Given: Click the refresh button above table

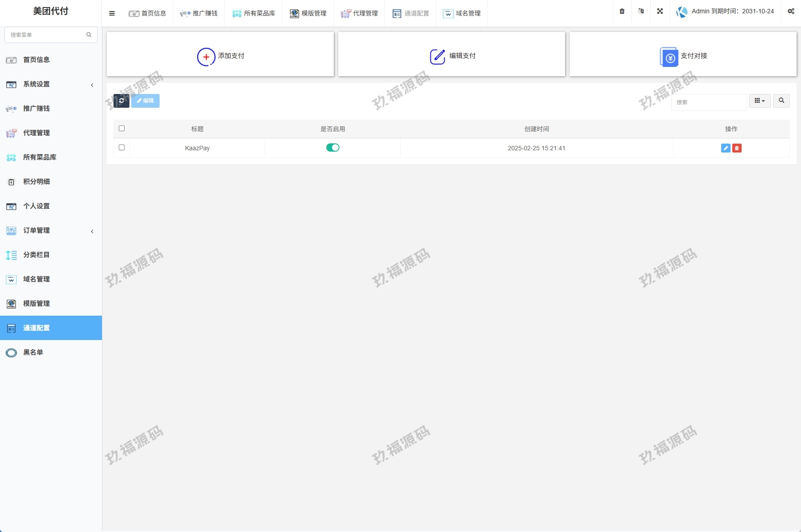Looking at the screenshot, I should tap(121, 101).
